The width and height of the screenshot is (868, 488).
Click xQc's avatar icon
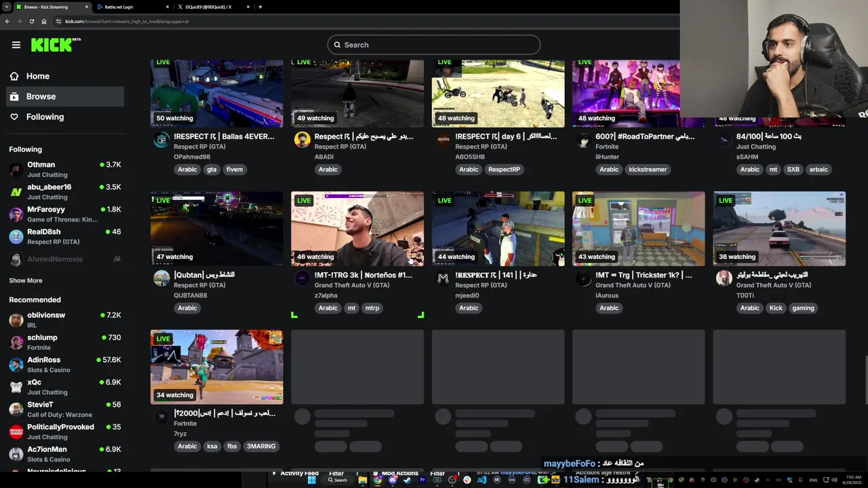16,387
